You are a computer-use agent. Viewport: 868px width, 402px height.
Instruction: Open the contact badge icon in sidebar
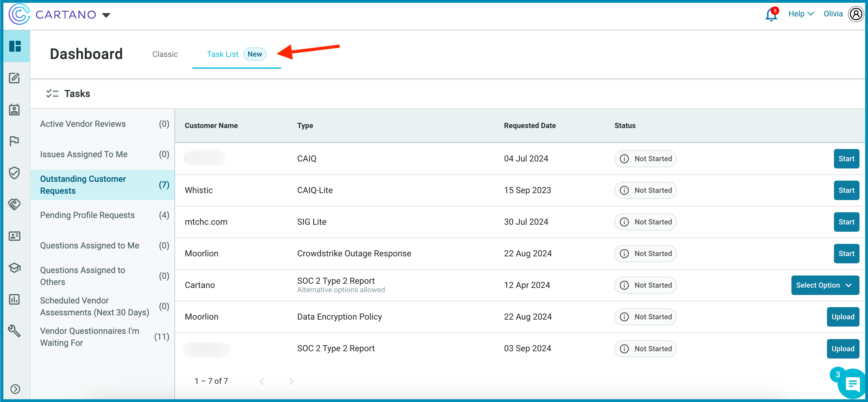point(15,109)
